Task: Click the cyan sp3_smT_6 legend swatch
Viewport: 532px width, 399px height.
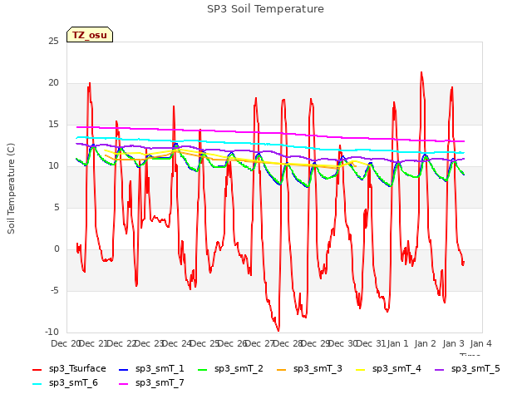Action: (x=37, y=384)
